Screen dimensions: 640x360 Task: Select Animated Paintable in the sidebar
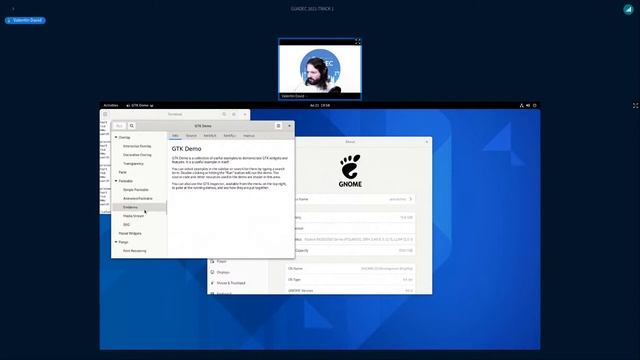138,198
